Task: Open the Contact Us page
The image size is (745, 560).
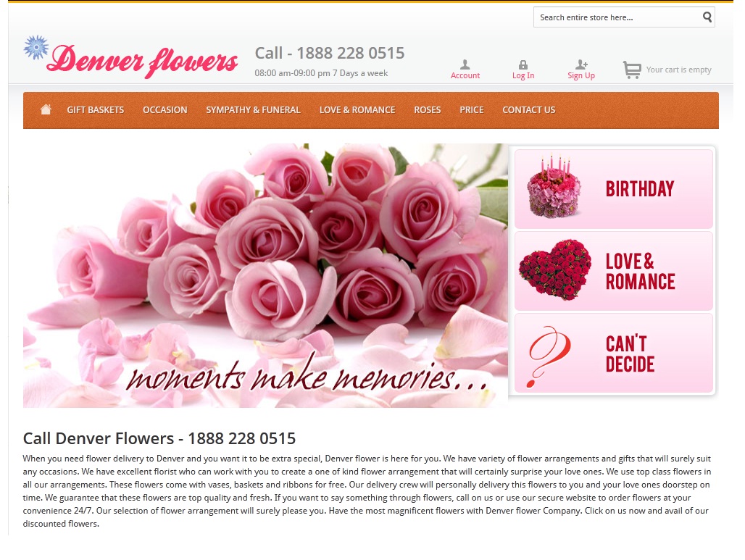Action: tap(528, 110)
